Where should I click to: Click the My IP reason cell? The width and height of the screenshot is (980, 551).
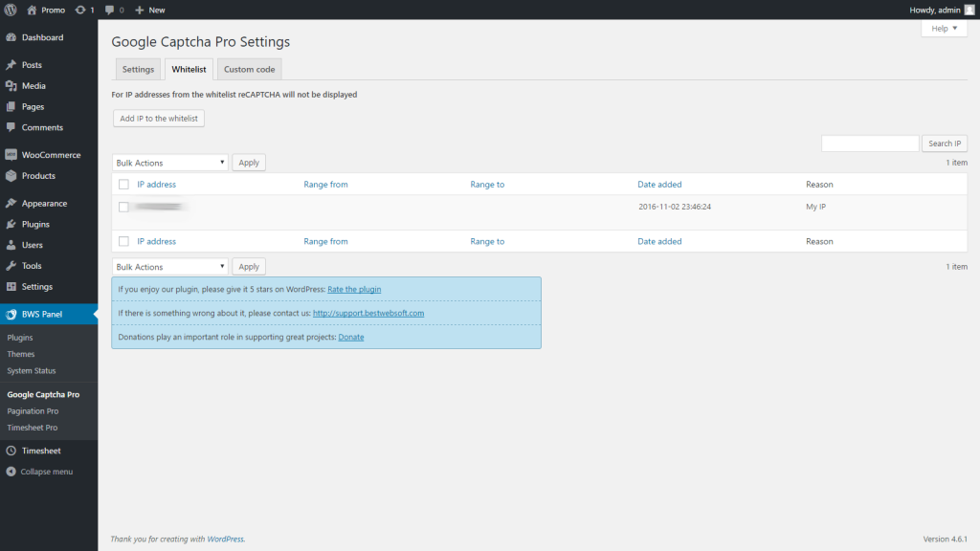click(815, 207)
